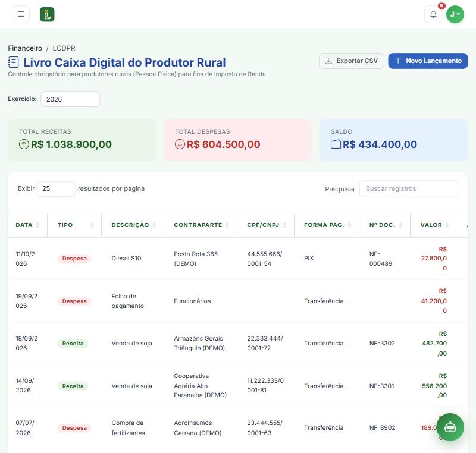Viewport: 476px width, 453px height.
Task: Click the wallet icon in Saldo card
Action: pos(336,144)
